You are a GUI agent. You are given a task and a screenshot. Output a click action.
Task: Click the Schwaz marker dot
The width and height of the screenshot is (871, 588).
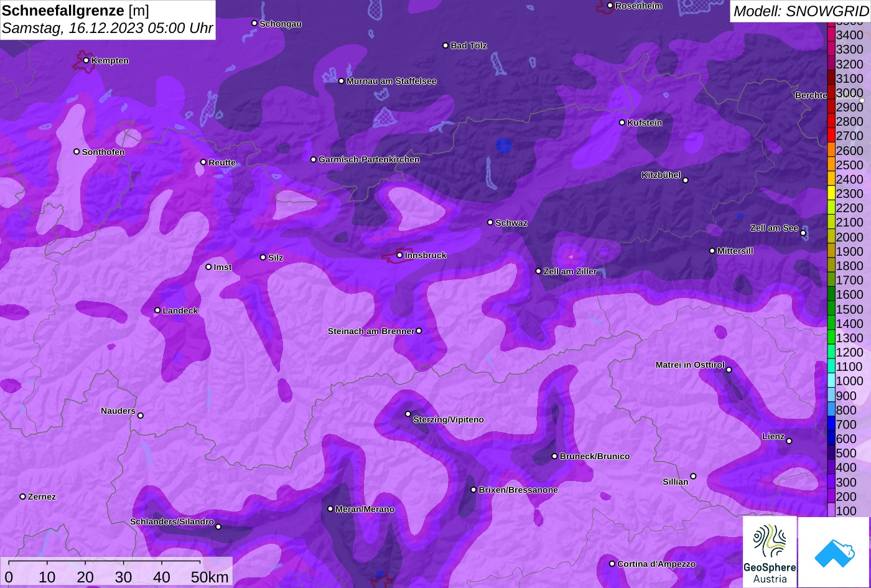tap(490, 222)
